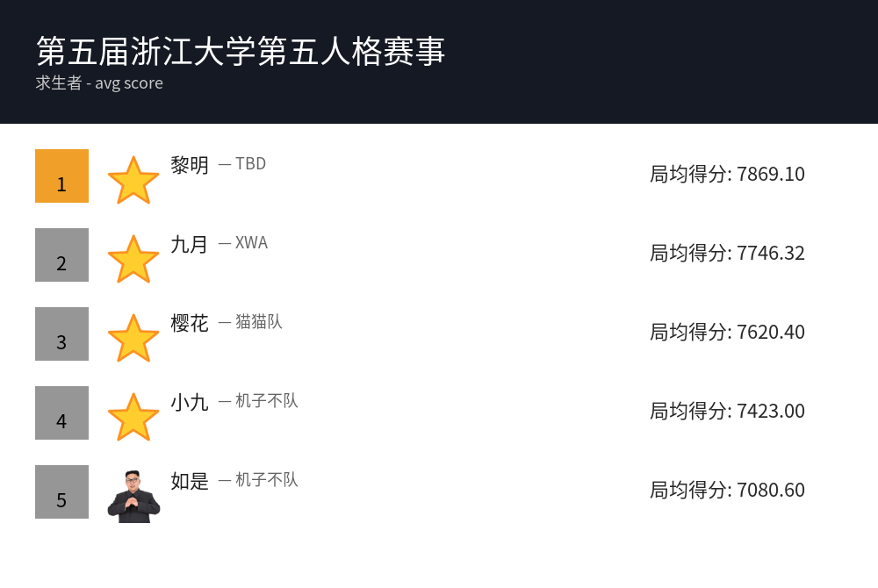
Task: Open team 猫猫队 label
Action: click(259, 321)
